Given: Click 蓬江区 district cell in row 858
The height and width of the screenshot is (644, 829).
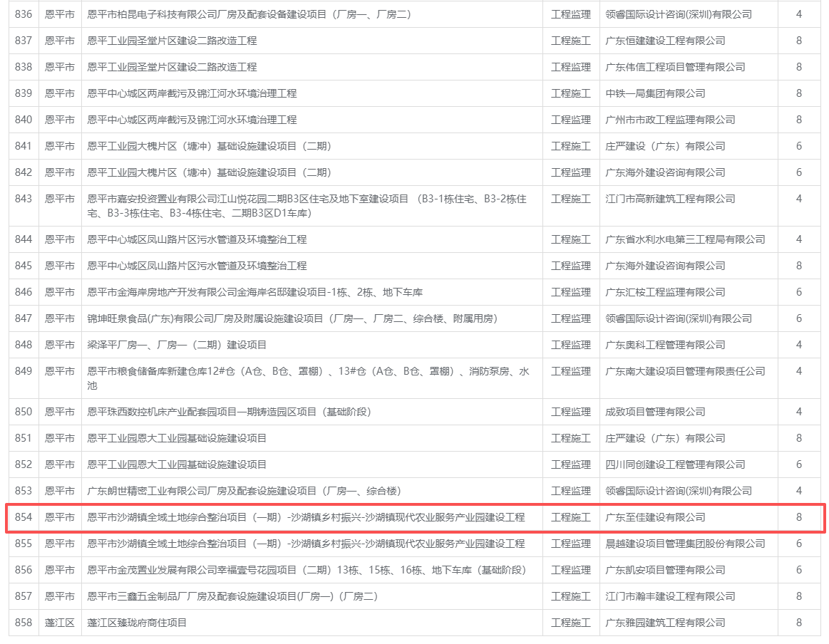Looking at the screenshot, I should (60, 624).
